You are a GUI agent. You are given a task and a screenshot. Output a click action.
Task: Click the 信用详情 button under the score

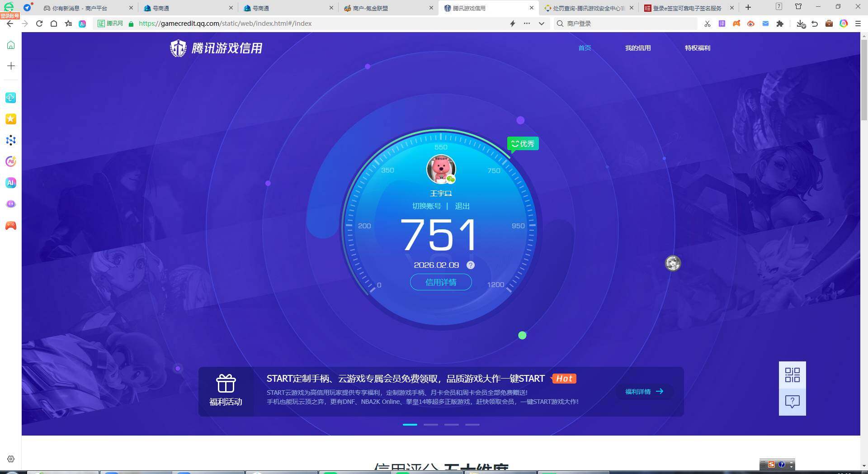coord(441,282)
